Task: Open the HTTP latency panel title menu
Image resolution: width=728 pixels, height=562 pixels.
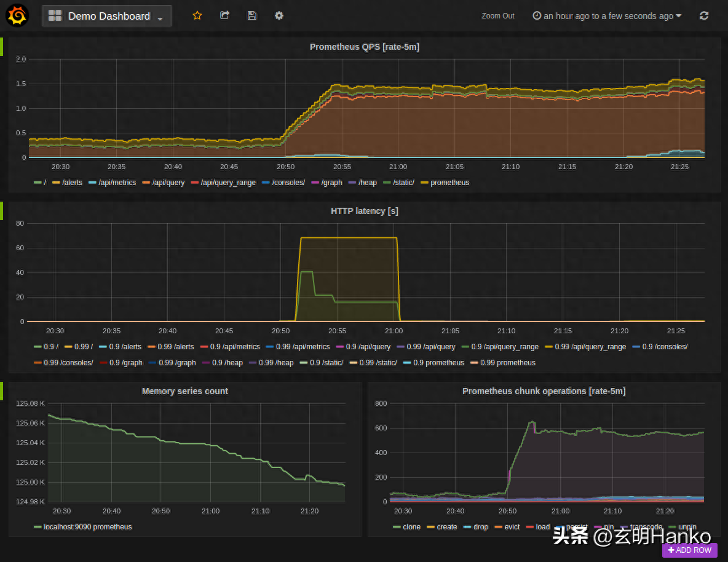Action: pos(364,211)
